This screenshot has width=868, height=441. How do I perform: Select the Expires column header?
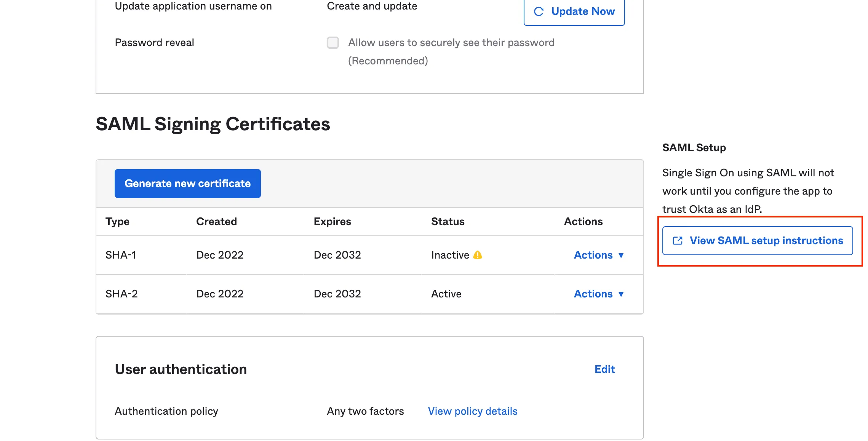[x=332, y=221]
